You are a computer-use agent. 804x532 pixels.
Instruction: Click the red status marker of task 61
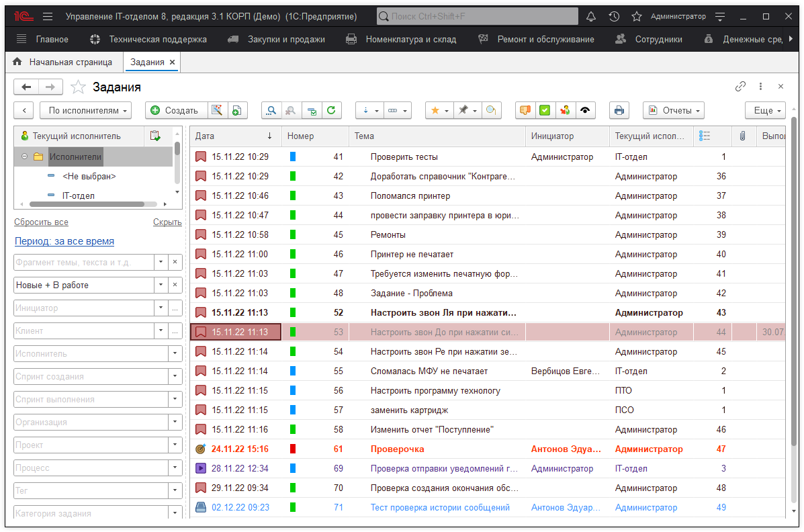pyautogui.click(x=293, y=449)
